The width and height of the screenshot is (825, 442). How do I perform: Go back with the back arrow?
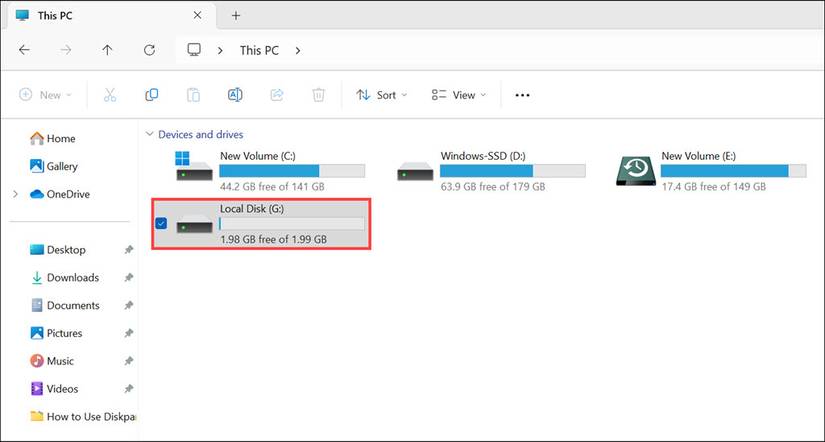pyautogui.click(x=24, y=50)
